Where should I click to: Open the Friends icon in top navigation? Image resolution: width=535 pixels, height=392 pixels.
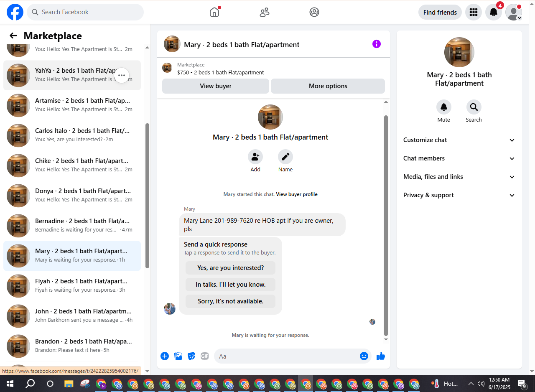(x=265, y=12)
